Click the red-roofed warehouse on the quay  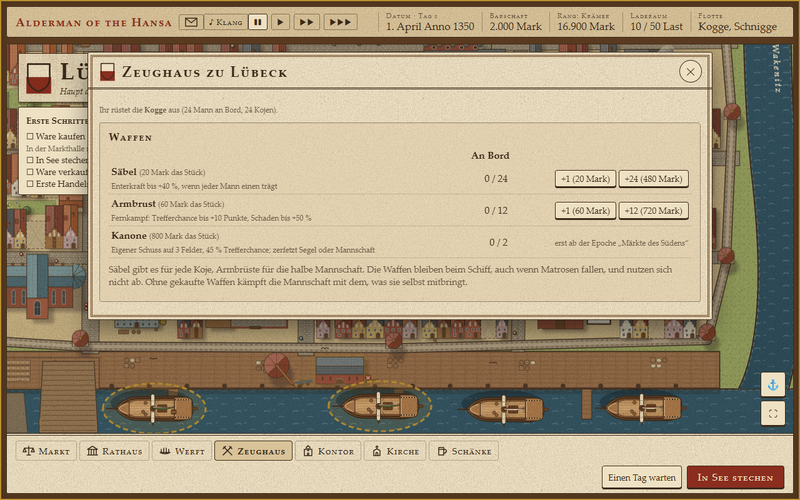[x=340, y=370]
